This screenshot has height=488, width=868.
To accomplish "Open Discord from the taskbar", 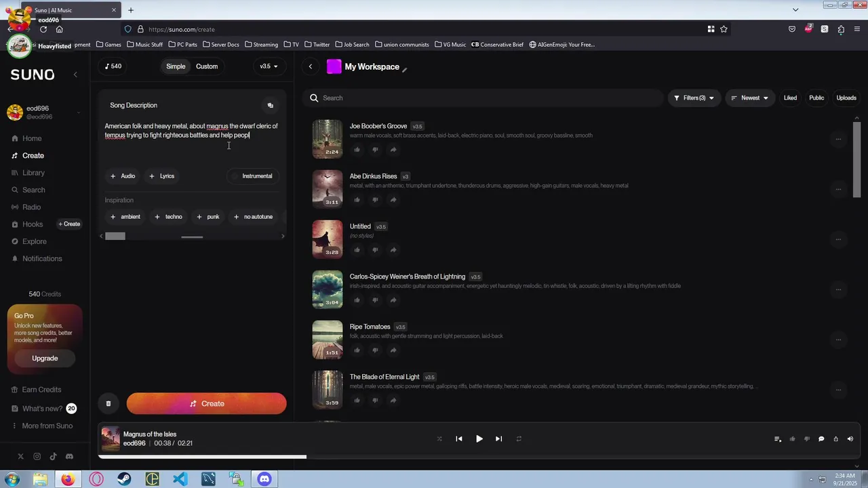I will click(264, 479).
